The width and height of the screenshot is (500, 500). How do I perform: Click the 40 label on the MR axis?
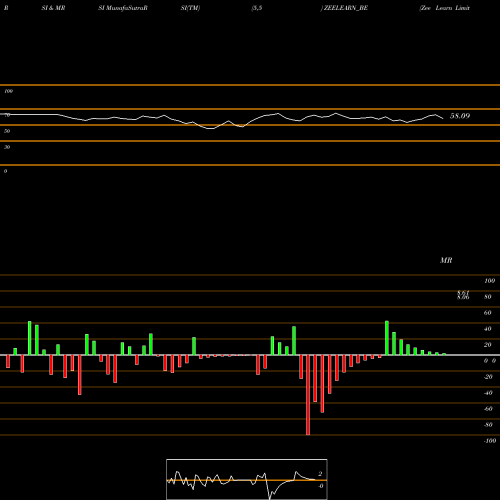(487, 329)
